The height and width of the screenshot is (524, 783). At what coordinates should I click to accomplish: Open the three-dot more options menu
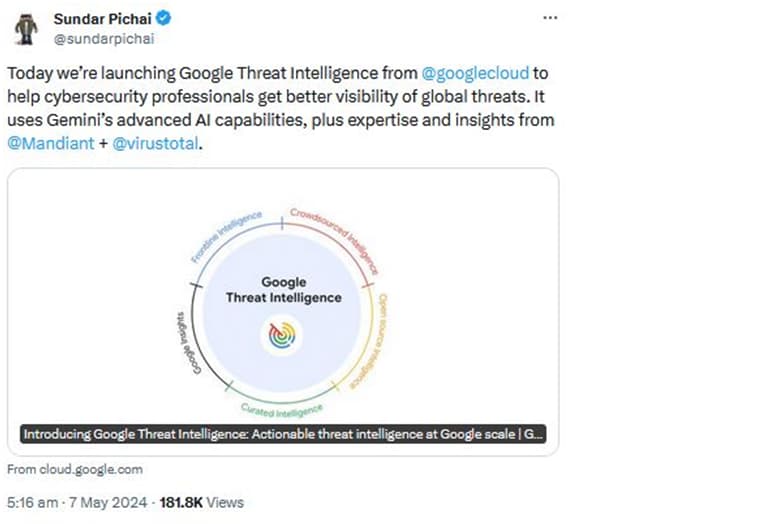pyautogui.click(x=550, y=19)
